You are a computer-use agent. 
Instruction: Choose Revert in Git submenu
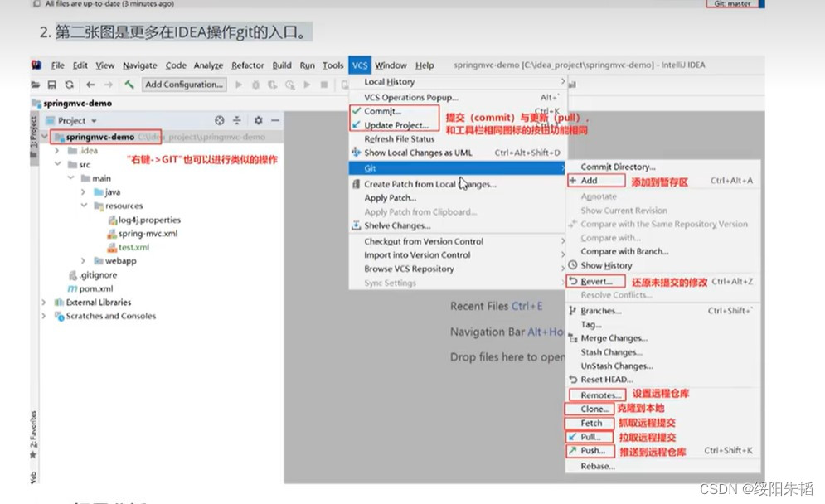(x=663, y=282)
